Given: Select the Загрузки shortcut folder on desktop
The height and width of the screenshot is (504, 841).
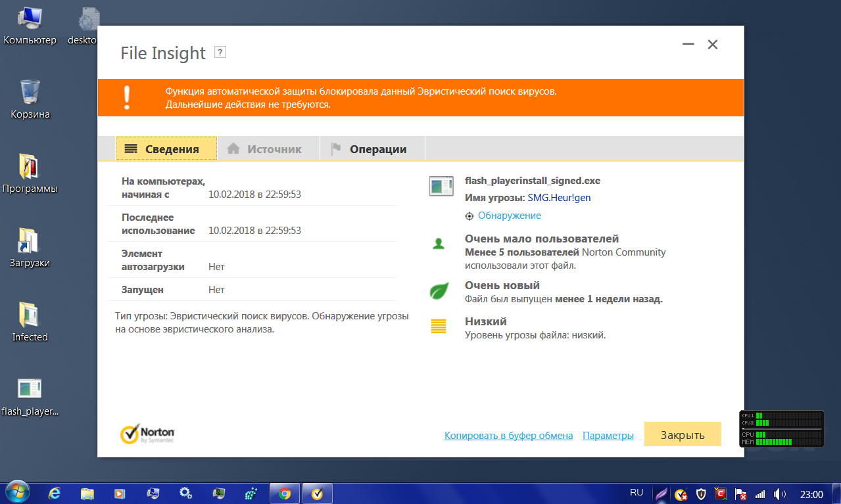Looking at the screenshot, I should pos(30,248).
